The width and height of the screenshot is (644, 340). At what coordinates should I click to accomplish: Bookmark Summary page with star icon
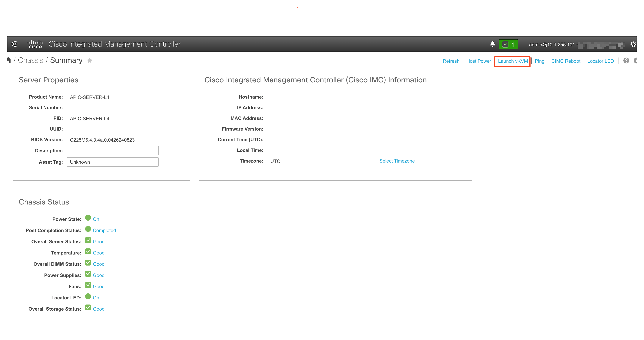(90, 60)
